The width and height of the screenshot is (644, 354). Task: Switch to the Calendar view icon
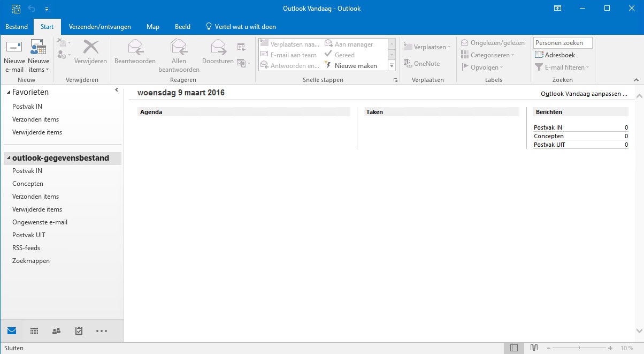coord(34,331)
